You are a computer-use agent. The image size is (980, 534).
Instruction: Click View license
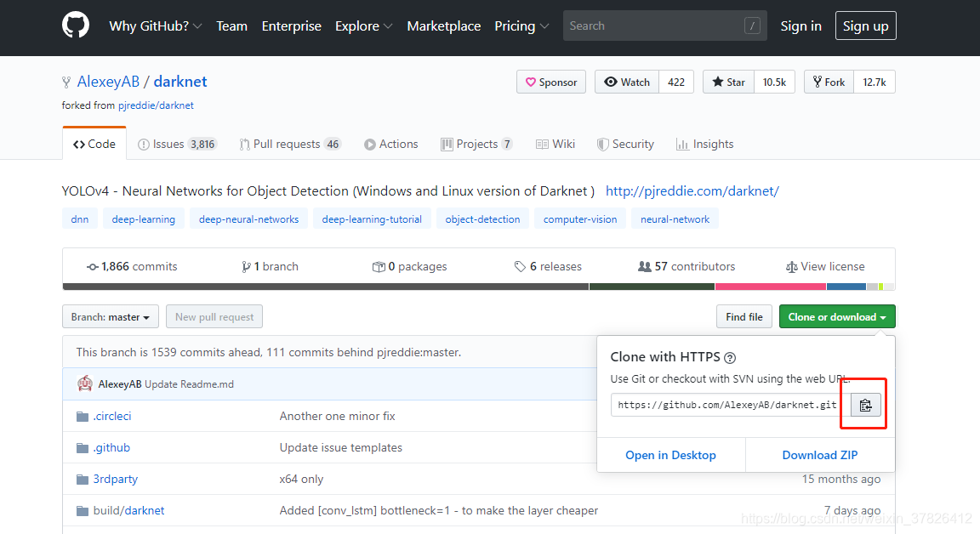[x=825, y=267]
